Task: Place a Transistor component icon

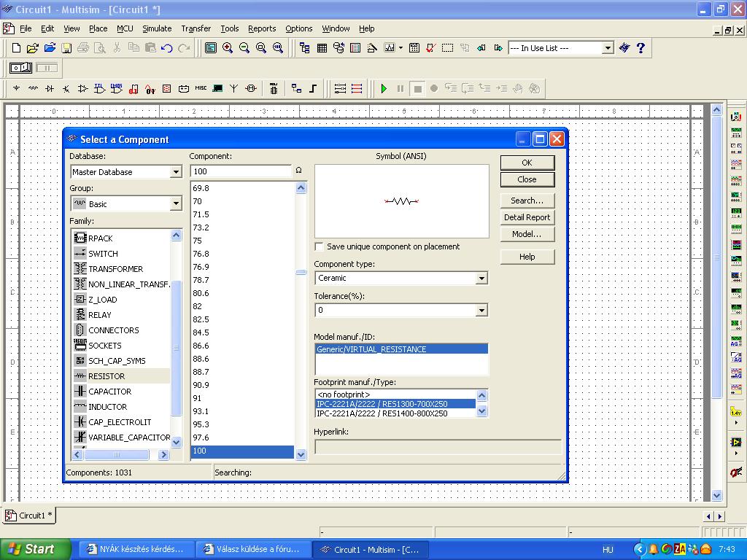Action: coord(66,88)
